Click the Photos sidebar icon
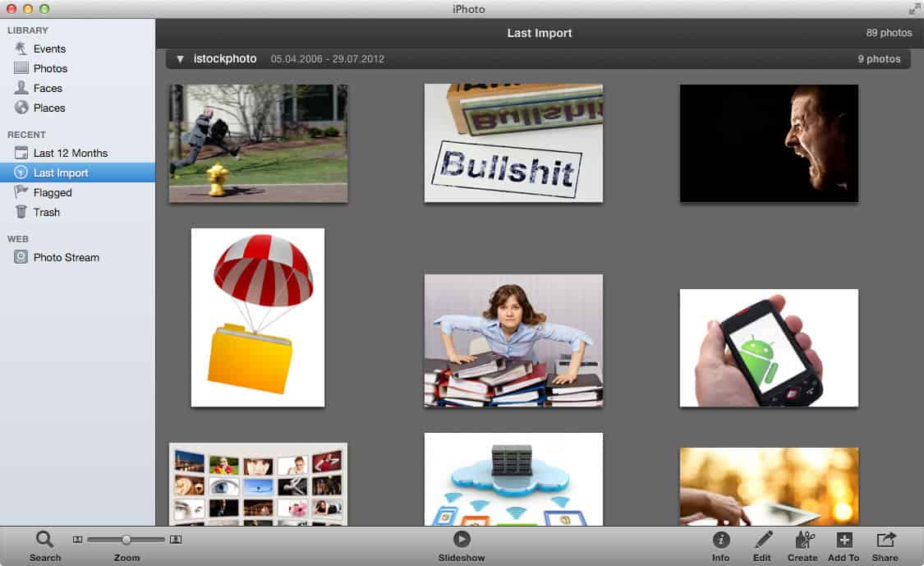924x566 pixels. point(21,68)
